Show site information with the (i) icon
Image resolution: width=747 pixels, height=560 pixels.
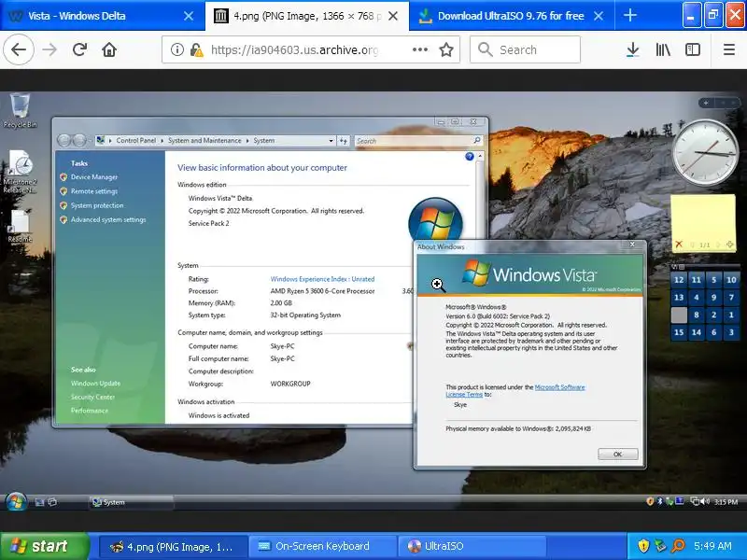click(x=177, y=49)
